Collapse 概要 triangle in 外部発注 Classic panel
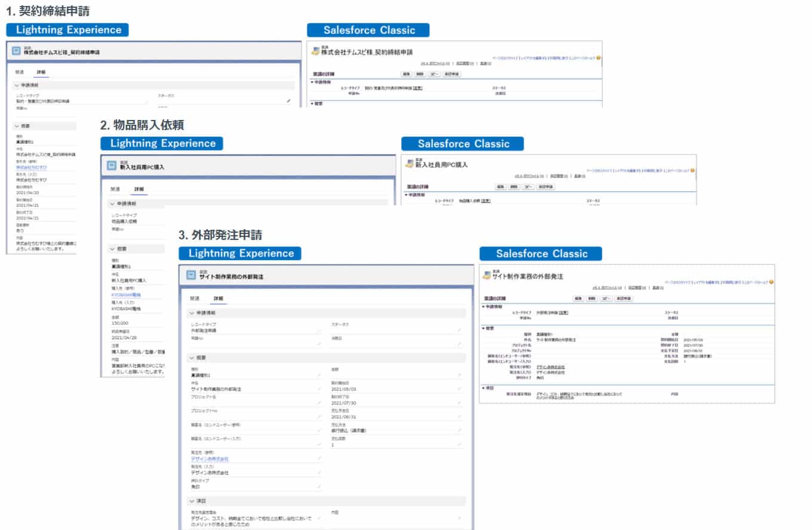The image size is (812, 530). coord(483,328)
